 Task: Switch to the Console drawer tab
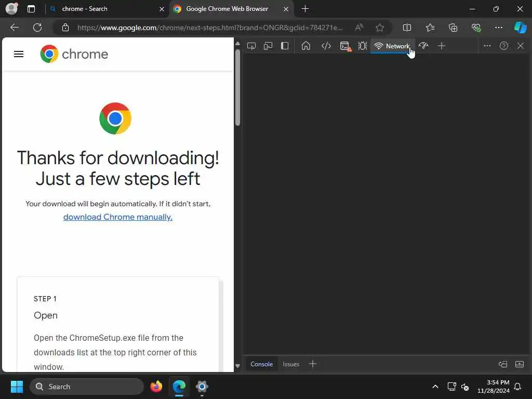pyautogui.click(x=262, y=364)
